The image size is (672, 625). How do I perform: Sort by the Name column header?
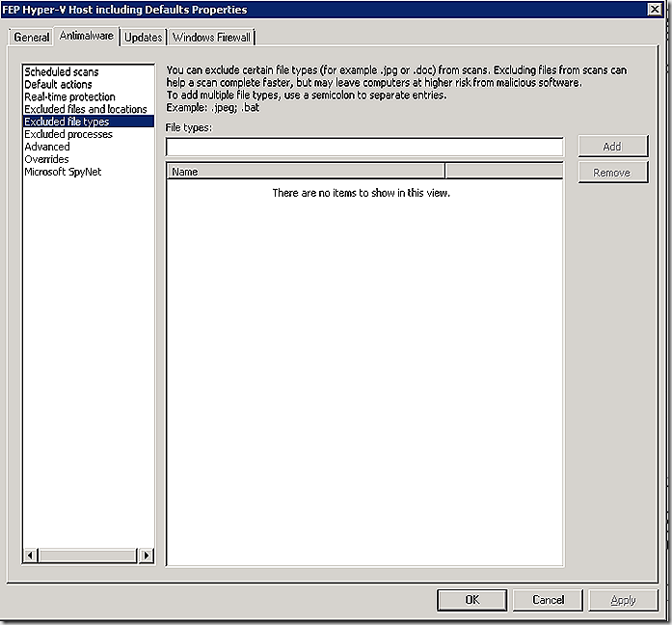click(306, 172)
